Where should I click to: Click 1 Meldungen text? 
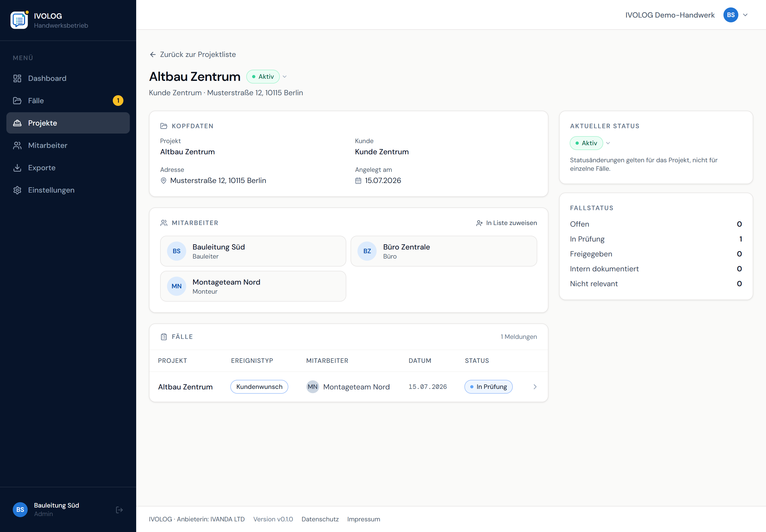[x=519, y=337]
